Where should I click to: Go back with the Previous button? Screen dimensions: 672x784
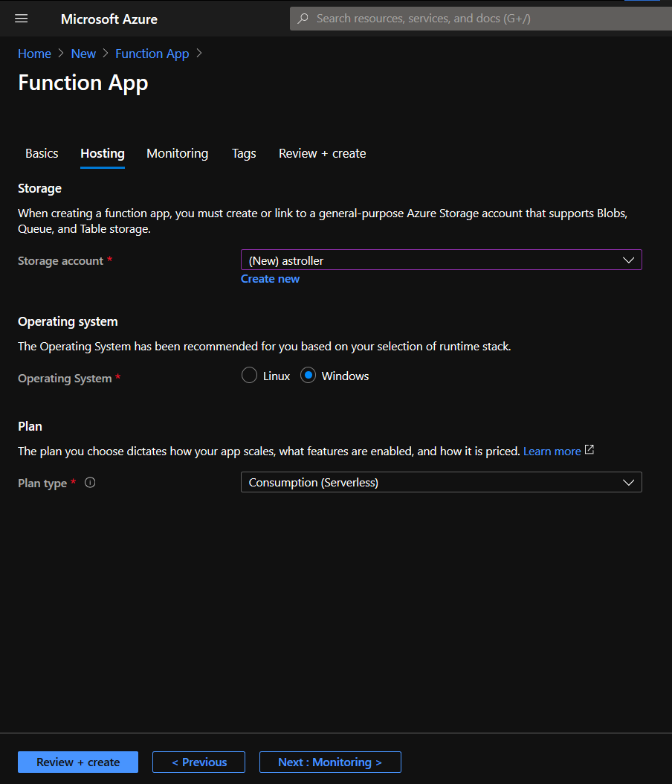[x=198, y=762]
